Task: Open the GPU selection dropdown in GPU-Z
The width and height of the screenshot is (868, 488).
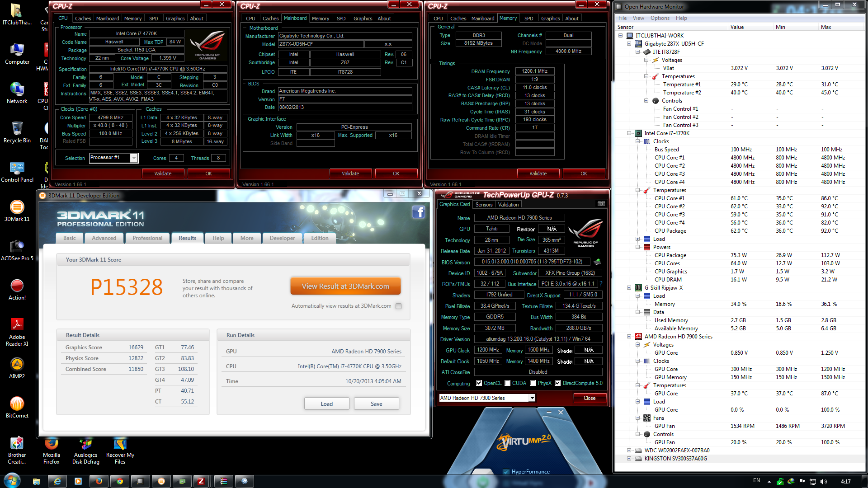Action: tap(532, 398)
